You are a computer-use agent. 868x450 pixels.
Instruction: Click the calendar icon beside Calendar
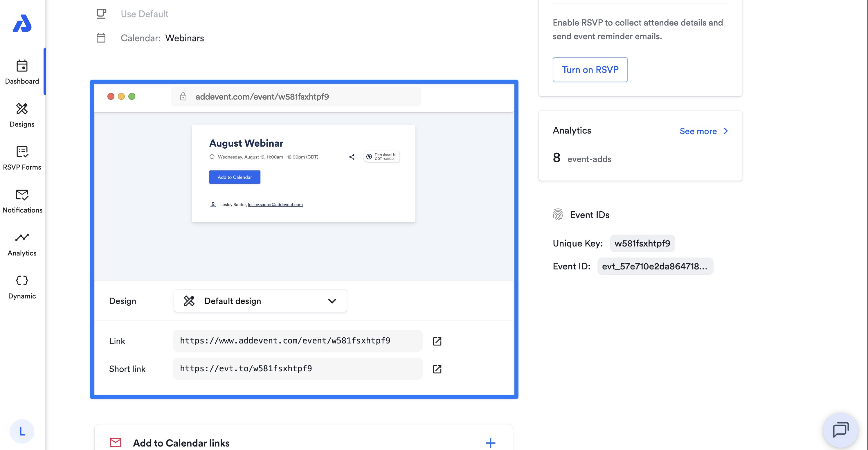pos(101,38)
